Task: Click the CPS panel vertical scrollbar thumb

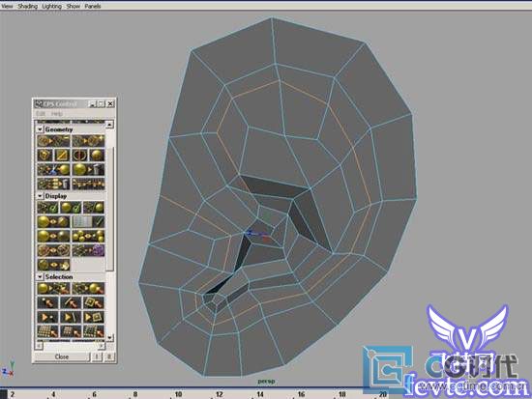Action: point(109,209)
